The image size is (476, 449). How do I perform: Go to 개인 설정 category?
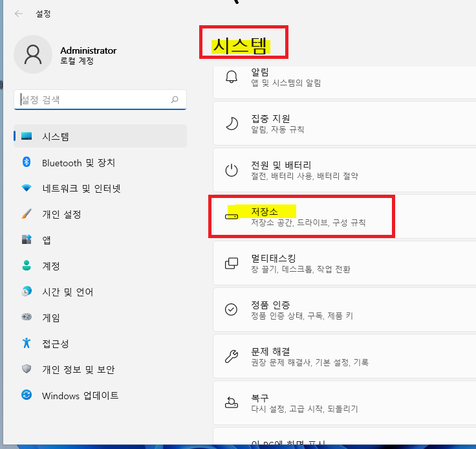tap(100, 214)
